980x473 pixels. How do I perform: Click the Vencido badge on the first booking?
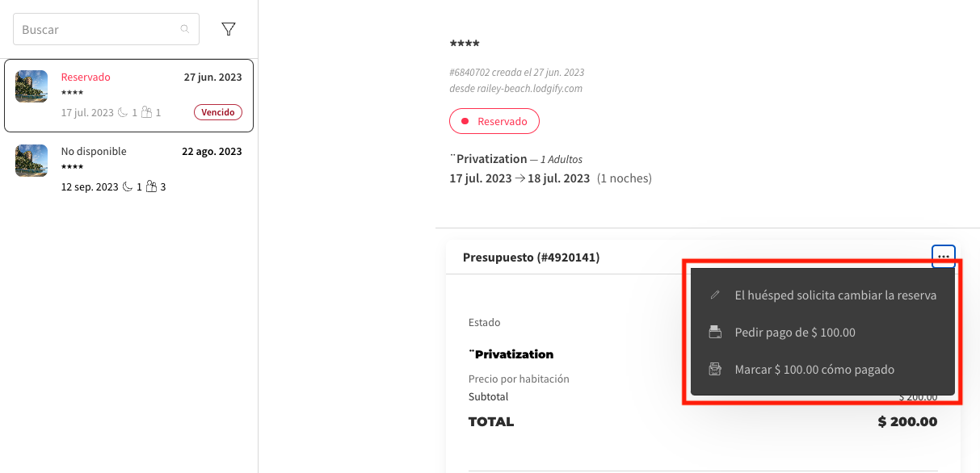(x=217, y=112)
